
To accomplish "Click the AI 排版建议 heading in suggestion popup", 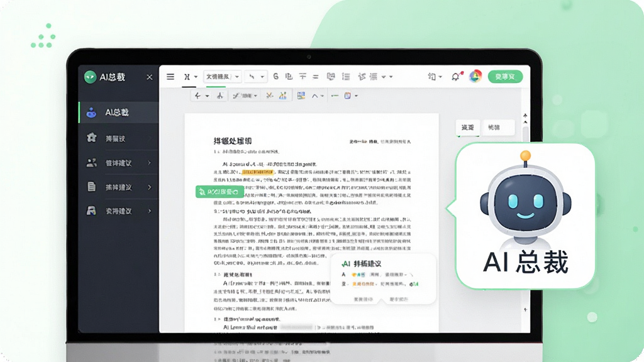I will tap(362, 263).
